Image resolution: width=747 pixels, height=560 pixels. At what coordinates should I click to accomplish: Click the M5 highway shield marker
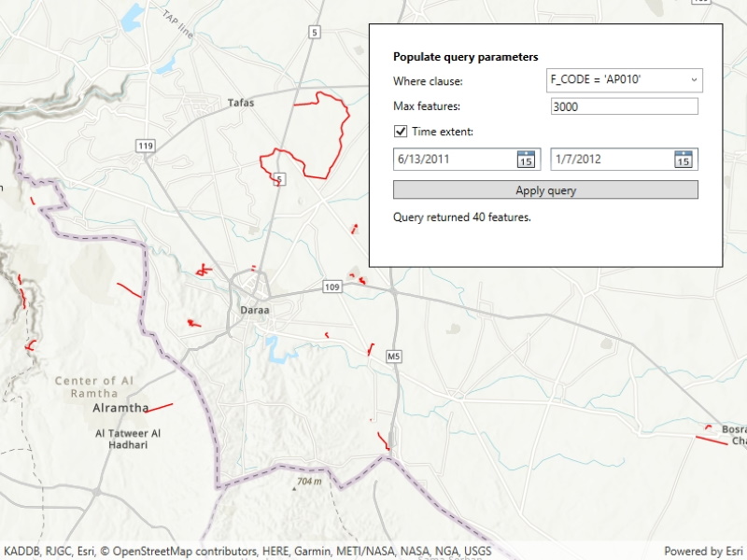click(393, 357)
